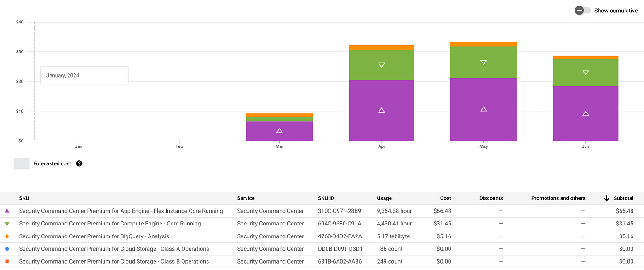Click SKU ID 631B-6A02-AA86
This screenshot has height=270, width=644.
point(339,261)
